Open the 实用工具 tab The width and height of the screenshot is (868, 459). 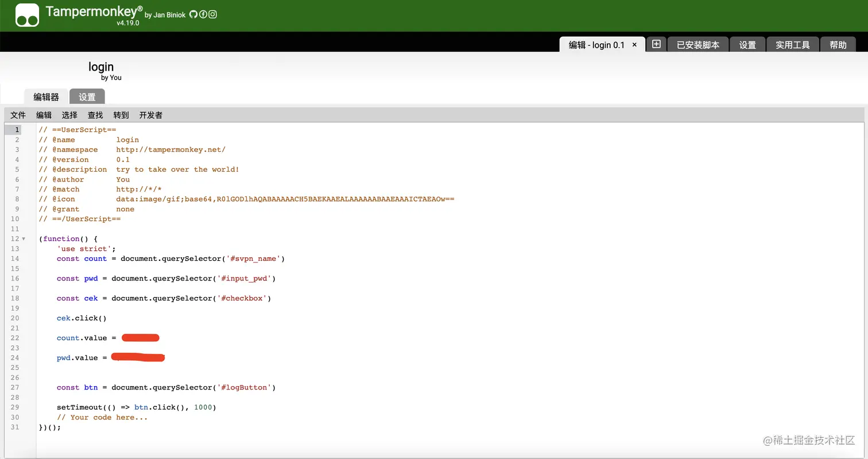pos(792,45)
